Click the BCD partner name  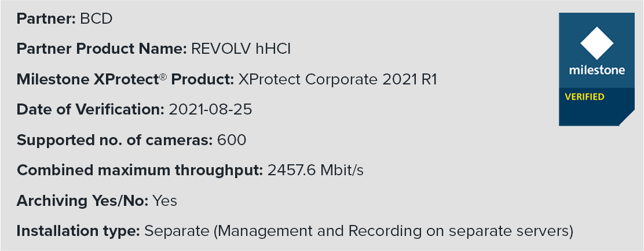click(96, 19)
